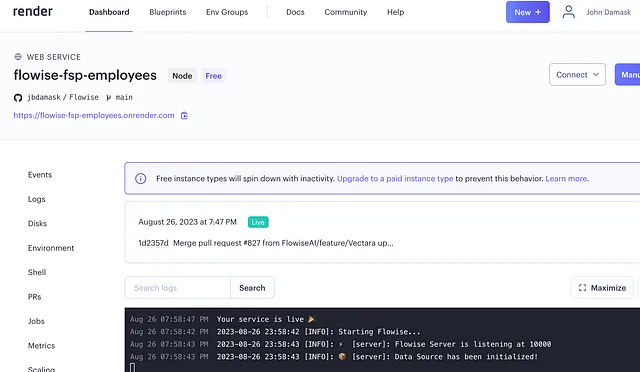Click the render logo

tap(33, 11)
